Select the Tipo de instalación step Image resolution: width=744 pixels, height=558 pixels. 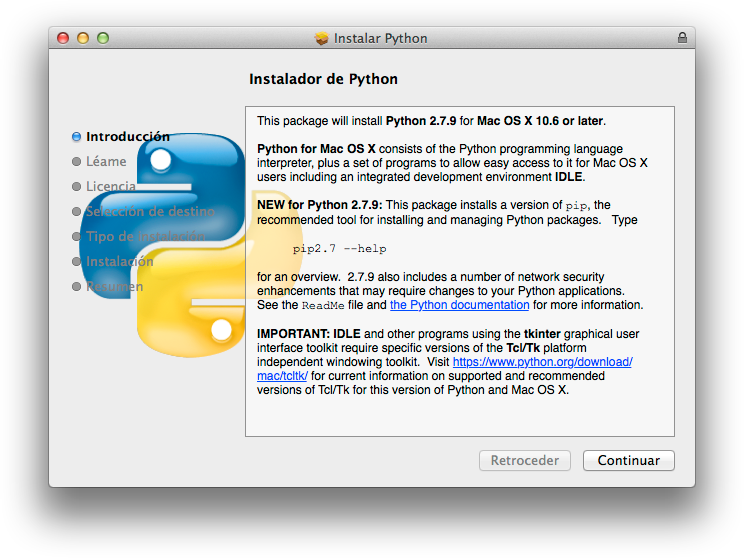pos(146,236)
